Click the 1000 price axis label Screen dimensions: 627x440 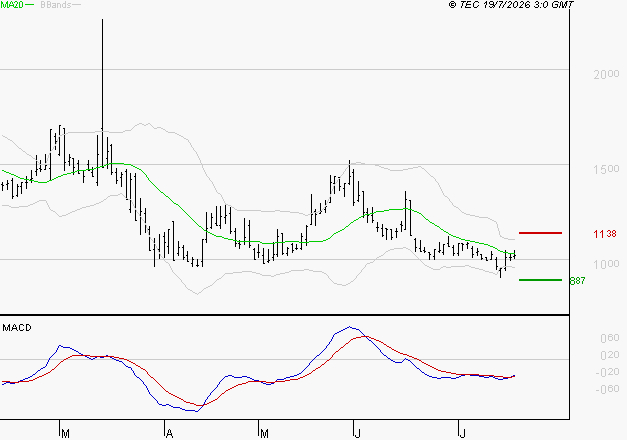coord(606,264)
